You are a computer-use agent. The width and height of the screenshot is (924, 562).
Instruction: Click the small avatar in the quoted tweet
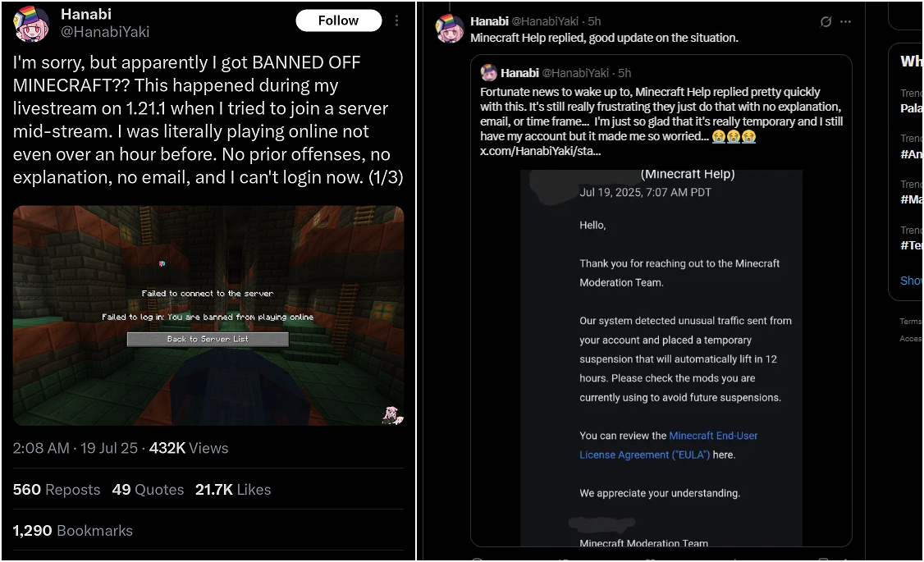click(x=488, y=72)
